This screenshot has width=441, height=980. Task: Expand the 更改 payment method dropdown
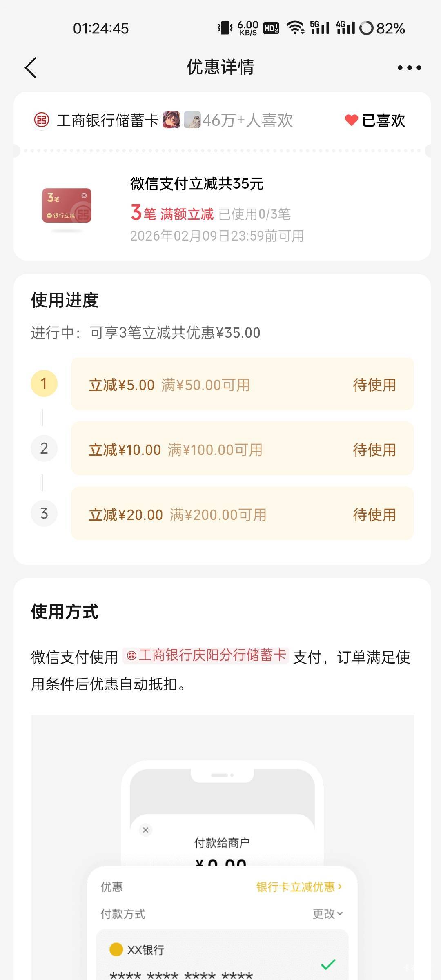pos(327,914)
